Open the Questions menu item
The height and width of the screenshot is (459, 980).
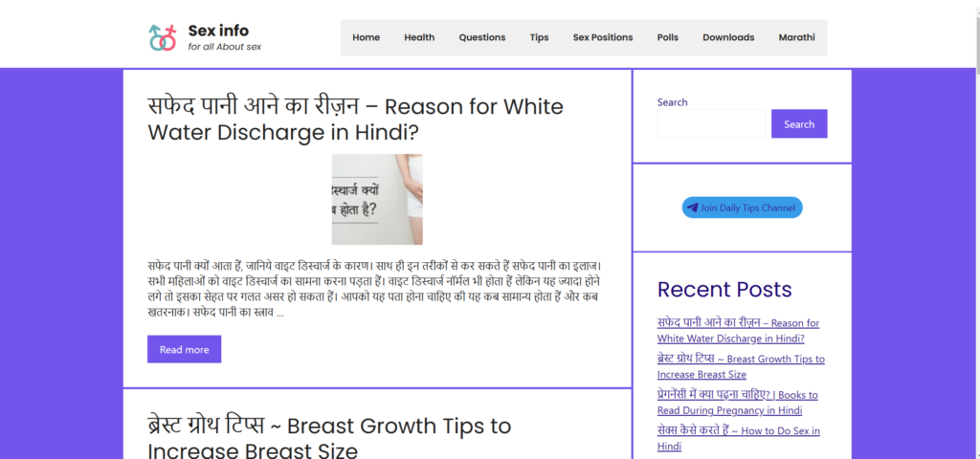pos(481,37)
